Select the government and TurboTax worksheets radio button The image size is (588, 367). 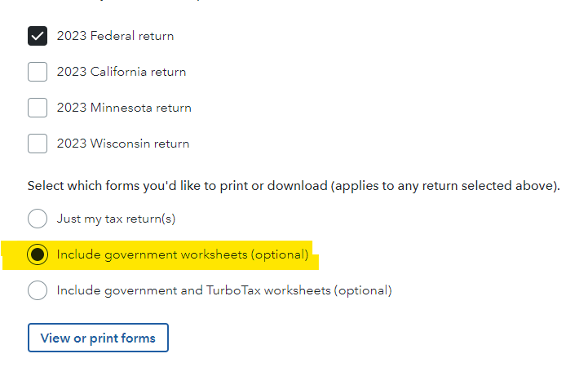point(38,290)
